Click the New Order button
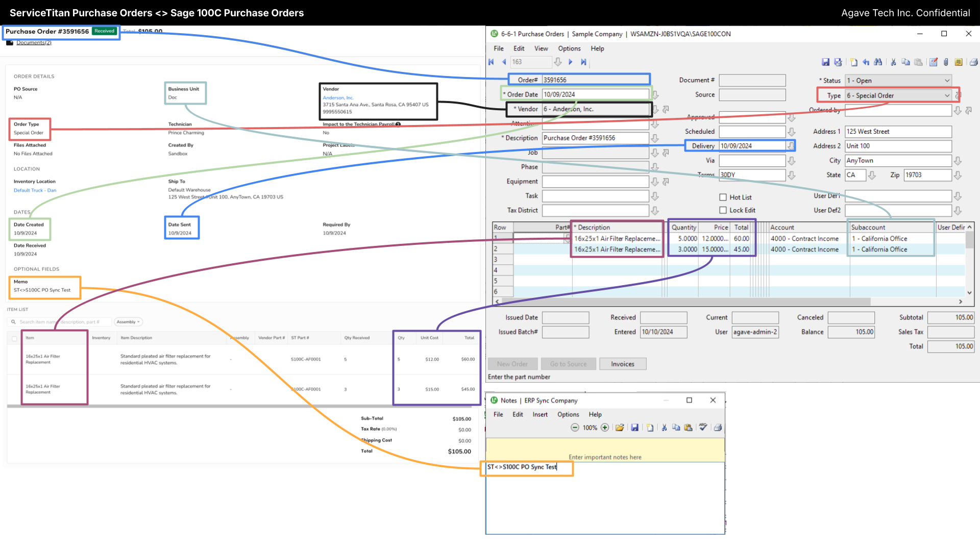The width and height of the screenshot is (980, 551). tap(512, 364)
